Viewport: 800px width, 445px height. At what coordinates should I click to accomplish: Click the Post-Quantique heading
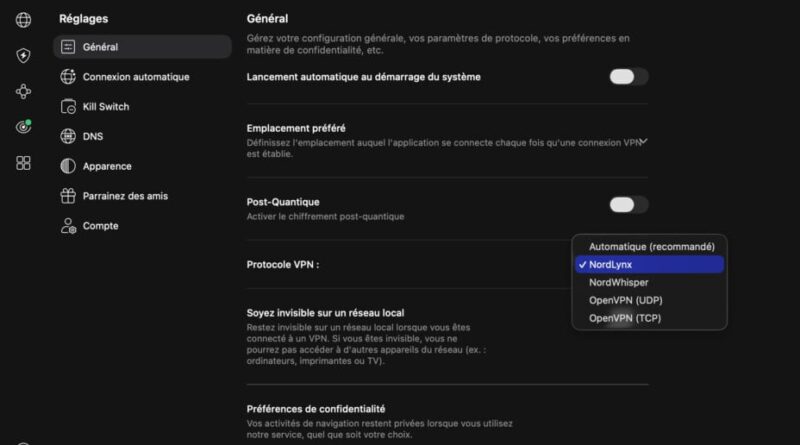[283, 202]
